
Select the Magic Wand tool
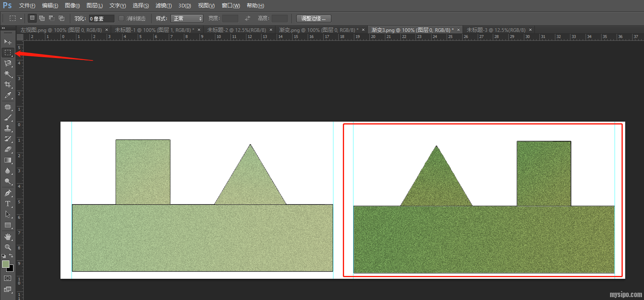[x=7, y=74]
